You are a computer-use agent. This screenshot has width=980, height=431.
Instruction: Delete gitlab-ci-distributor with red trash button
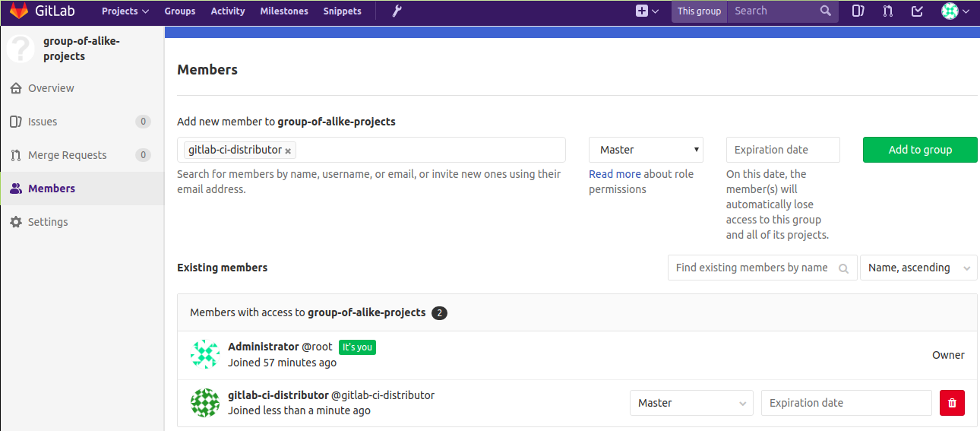tap(952, 403)
